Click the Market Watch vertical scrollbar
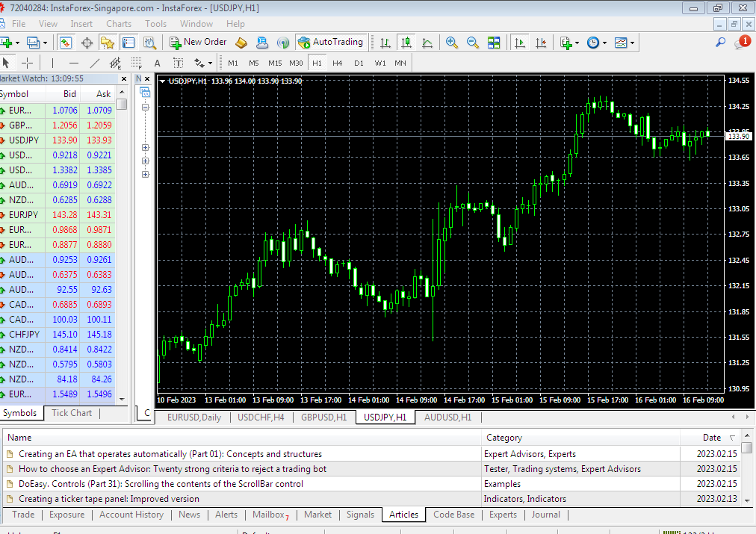This screenshot has height=534, width=756. tap(122, 245)
